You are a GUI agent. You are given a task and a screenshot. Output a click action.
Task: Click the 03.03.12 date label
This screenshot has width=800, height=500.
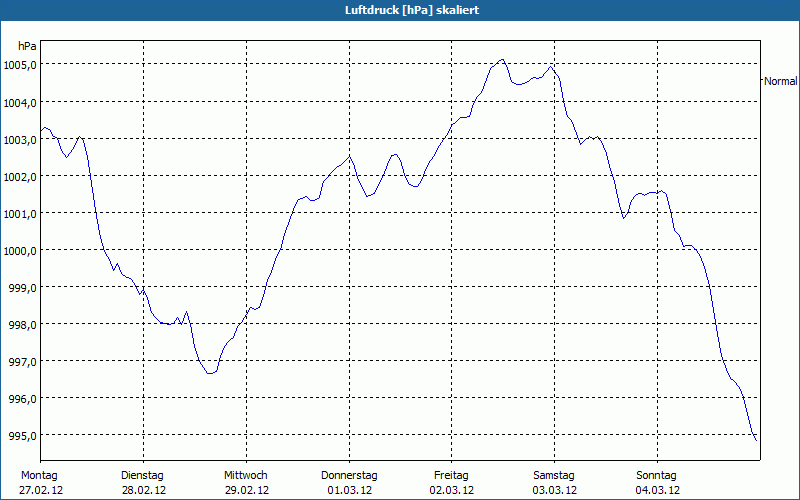click(555, 490)
